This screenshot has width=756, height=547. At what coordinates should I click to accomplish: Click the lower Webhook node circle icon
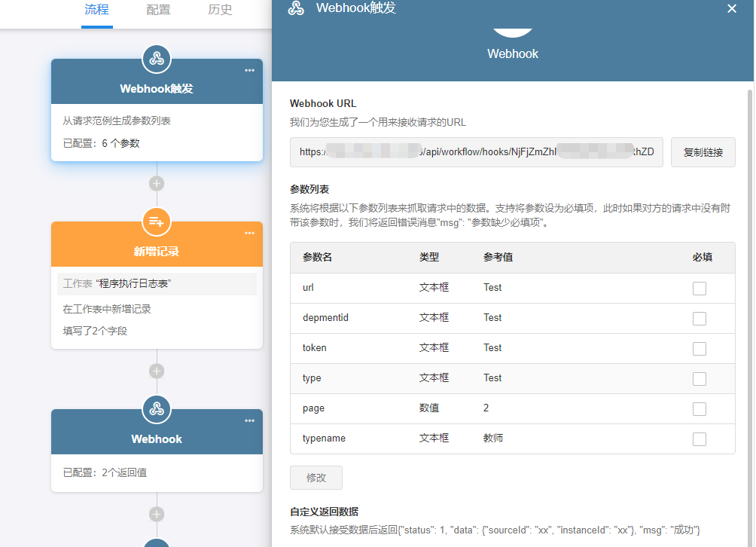(157, 409)
